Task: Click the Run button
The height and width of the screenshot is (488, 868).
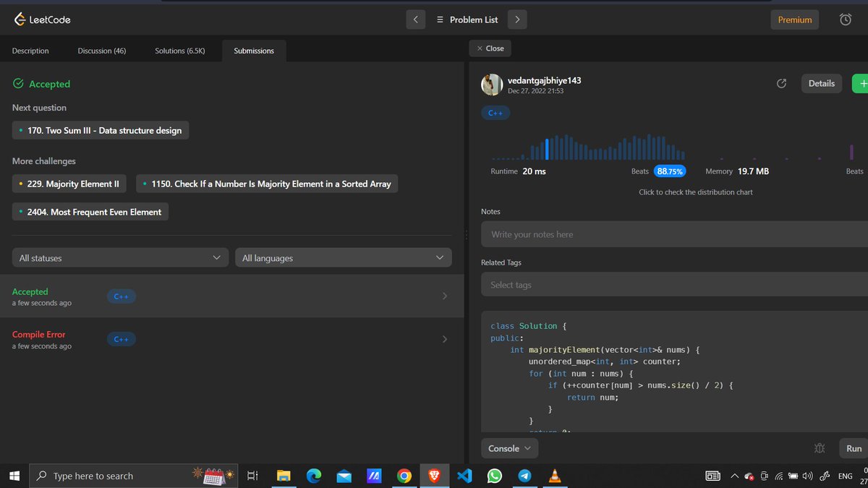Action: 854,448
